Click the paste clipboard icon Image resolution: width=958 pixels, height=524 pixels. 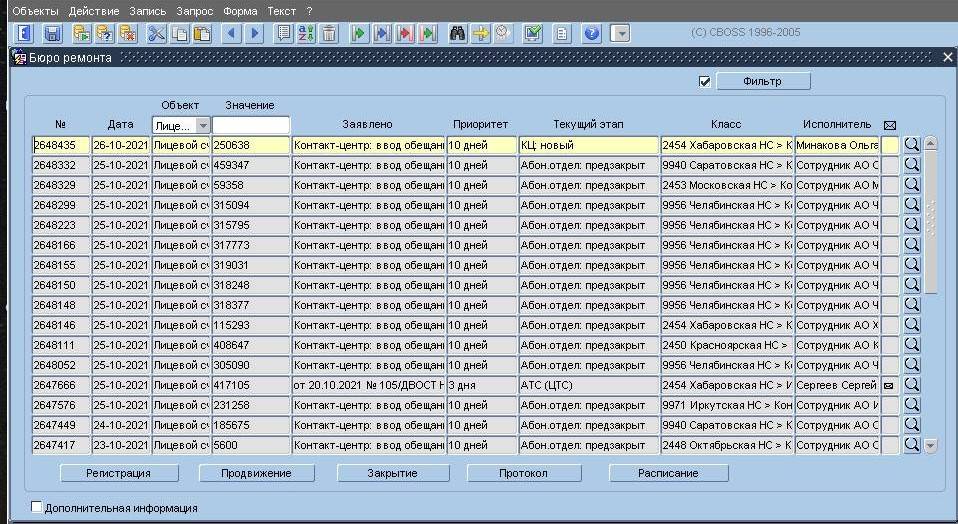pos(202,33)
